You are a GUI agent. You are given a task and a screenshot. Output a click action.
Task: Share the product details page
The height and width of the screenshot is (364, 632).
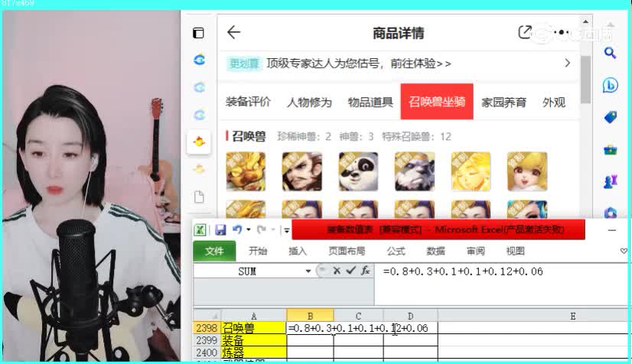tap(525, 32)
